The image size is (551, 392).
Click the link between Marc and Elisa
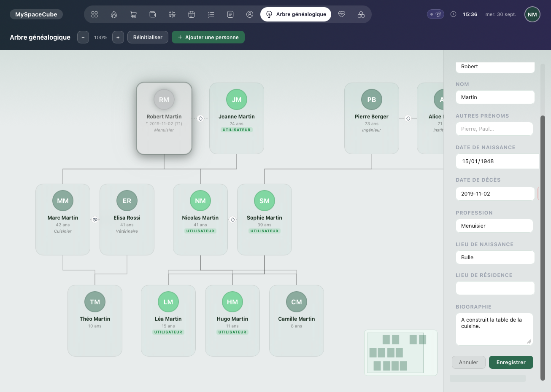coord(95,220)
